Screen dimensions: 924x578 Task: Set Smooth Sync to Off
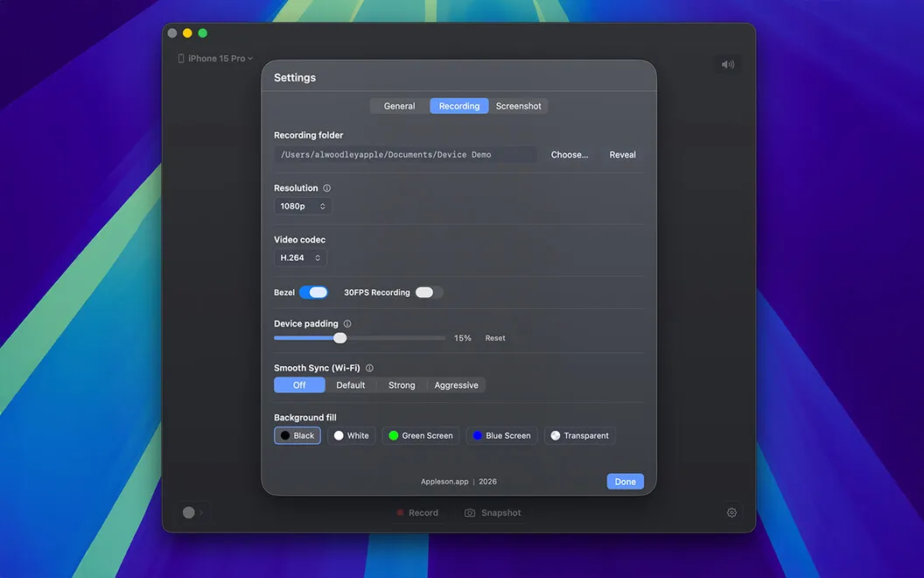click(299, 385)
